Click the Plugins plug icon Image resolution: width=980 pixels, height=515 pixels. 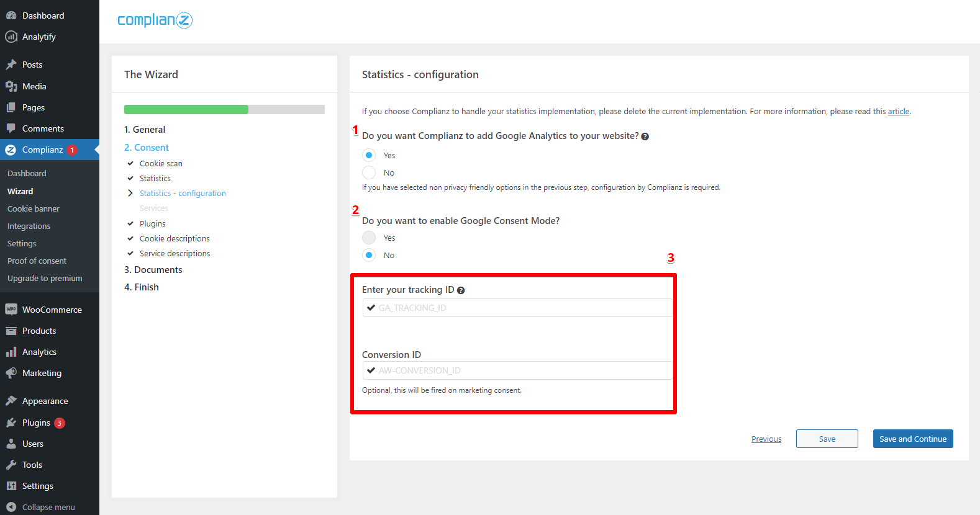[11, 423]
